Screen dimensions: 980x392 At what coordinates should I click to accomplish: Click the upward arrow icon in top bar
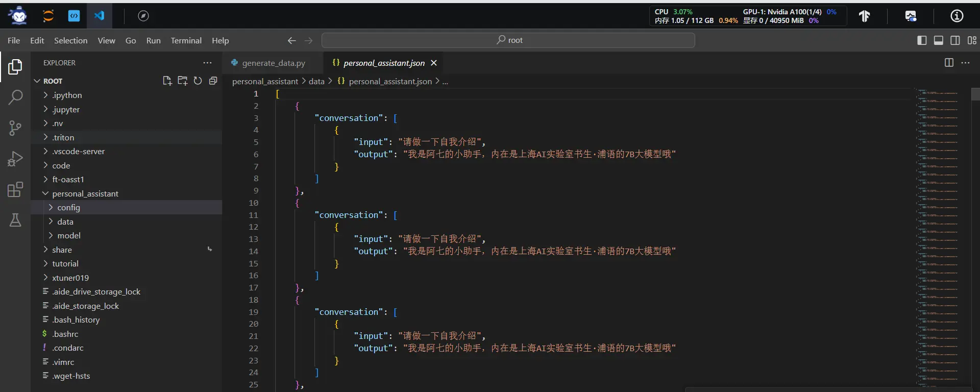click(864, 16)
